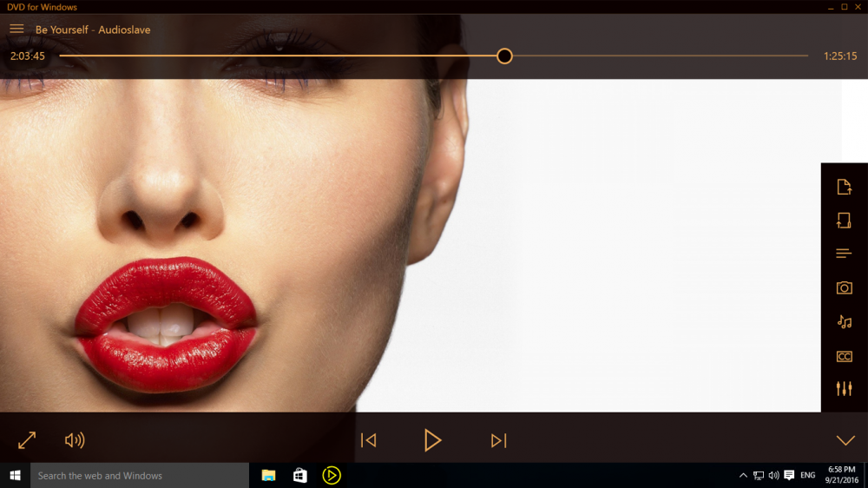Click the system volume tray icon
This screenshot has height=488, width=868.
pos(773,475)
